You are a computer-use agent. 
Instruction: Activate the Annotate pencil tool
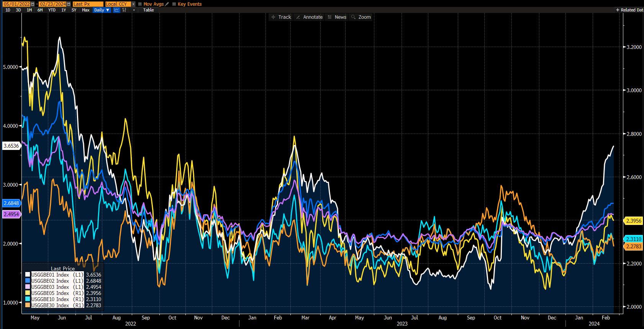click(x=309, y=17)
